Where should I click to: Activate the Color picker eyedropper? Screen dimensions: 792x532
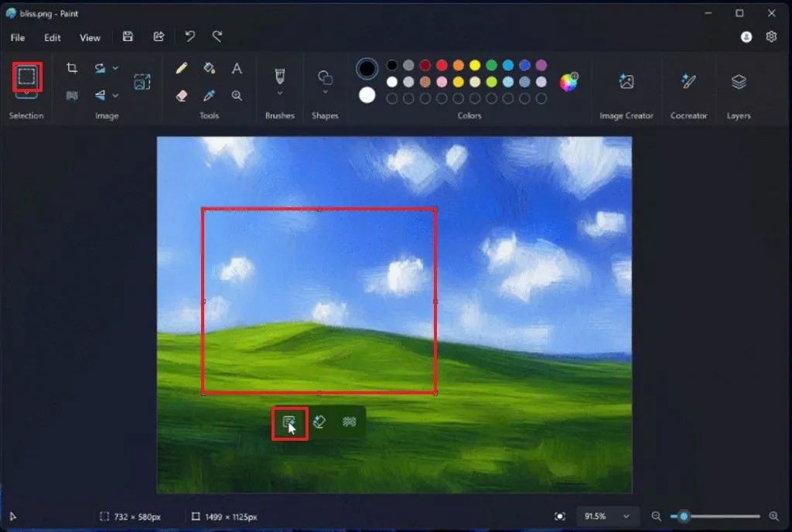(x=209, y=96)
